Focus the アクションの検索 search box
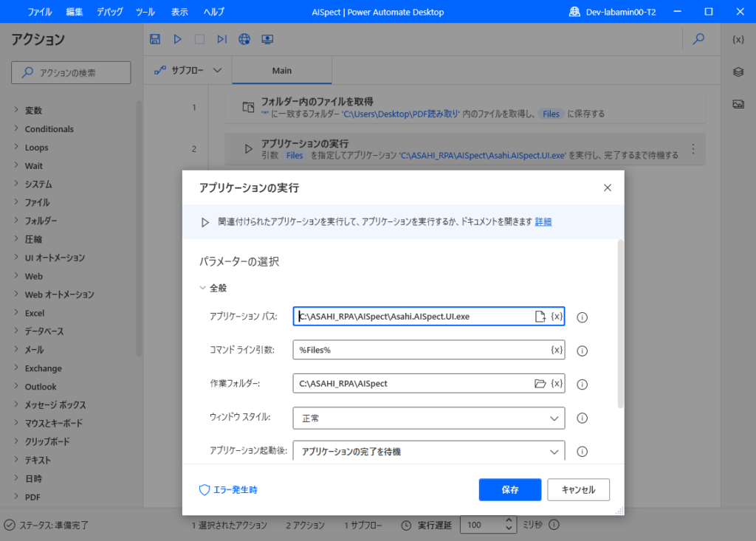The image size is (756, 541). [x=71, y=72]
